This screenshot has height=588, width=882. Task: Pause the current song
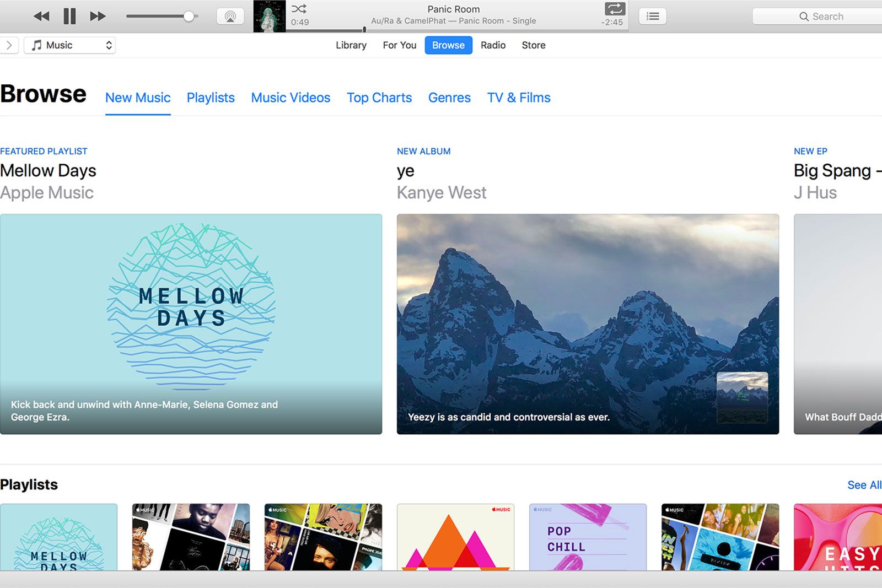69,16
